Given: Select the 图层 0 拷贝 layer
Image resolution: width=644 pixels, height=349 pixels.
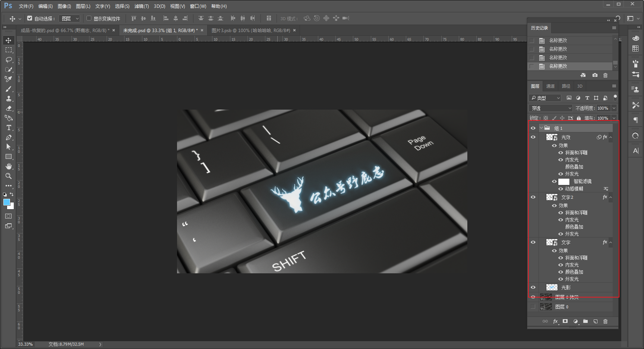Looking at the screenshot, I should click(576, 297).
